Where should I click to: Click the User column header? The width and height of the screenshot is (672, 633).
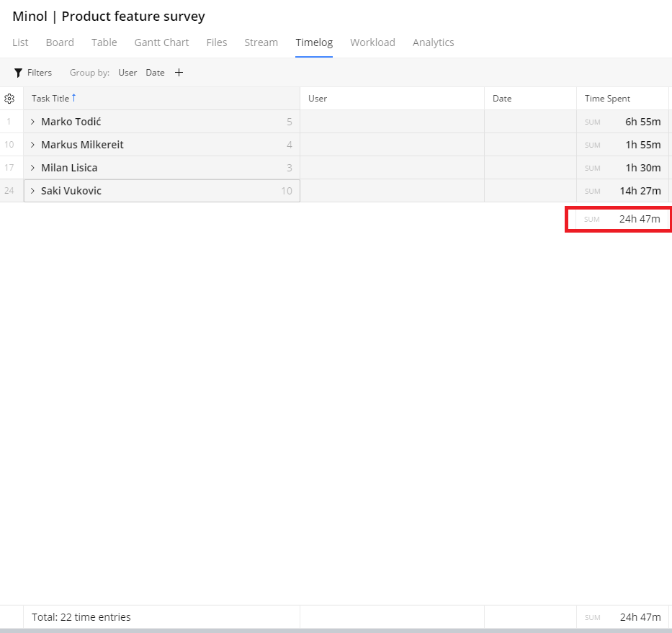point(318,99)
